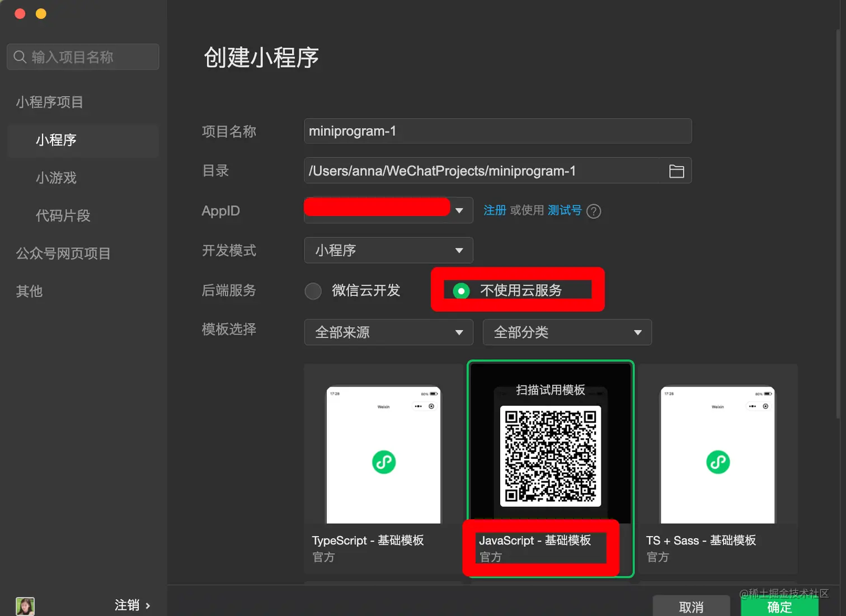Open the 全部来源 template source dropdown
This screenshot has height=616, width=846.
click(389, 332)
